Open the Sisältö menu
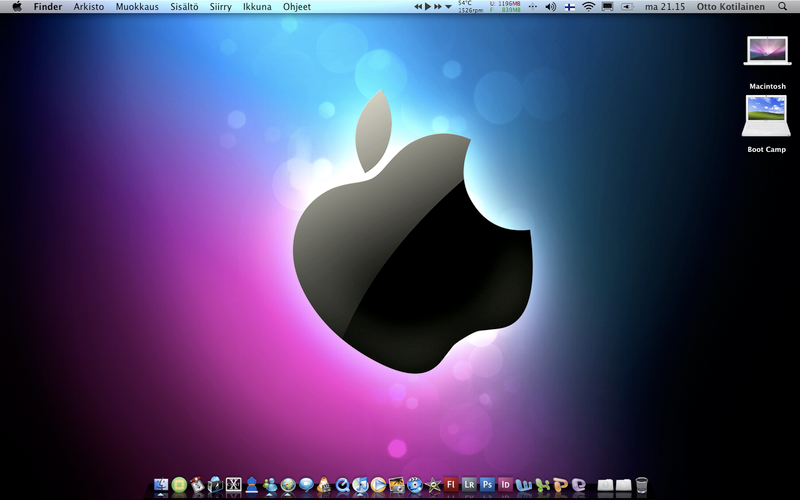The width and height of the screenshot is (800, 500). point(184,7)
